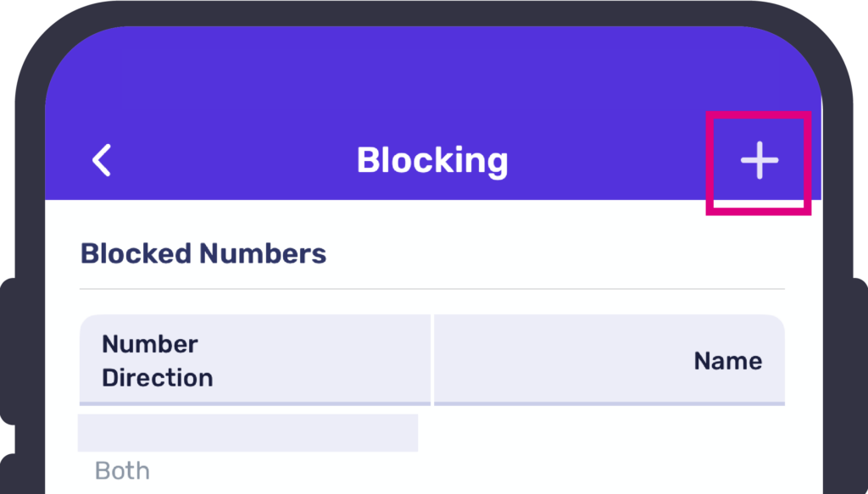Click the Both direction label

[122, 470]
